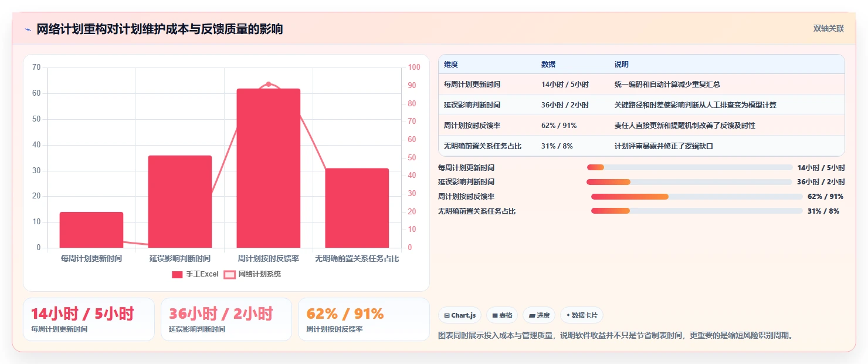Click the 延误影响判断时间 progress bar
868x364 pixels.
coord(690,182)
